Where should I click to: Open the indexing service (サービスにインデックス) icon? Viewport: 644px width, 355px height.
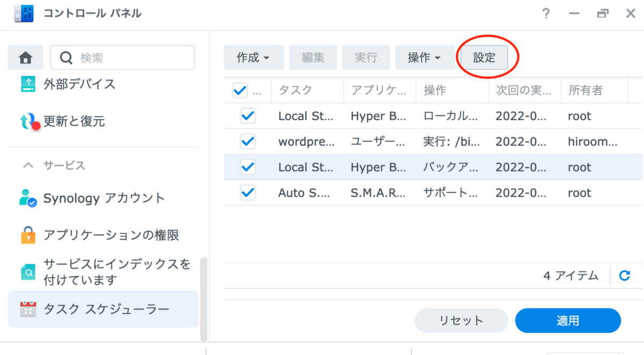(x=28, y=272)
